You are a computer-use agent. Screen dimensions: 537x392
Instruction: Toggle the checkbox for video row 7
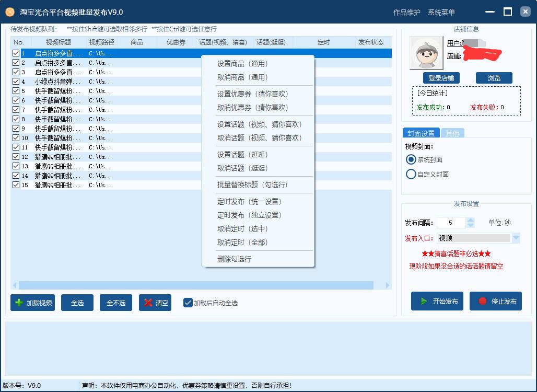click(x=16, y=109)
